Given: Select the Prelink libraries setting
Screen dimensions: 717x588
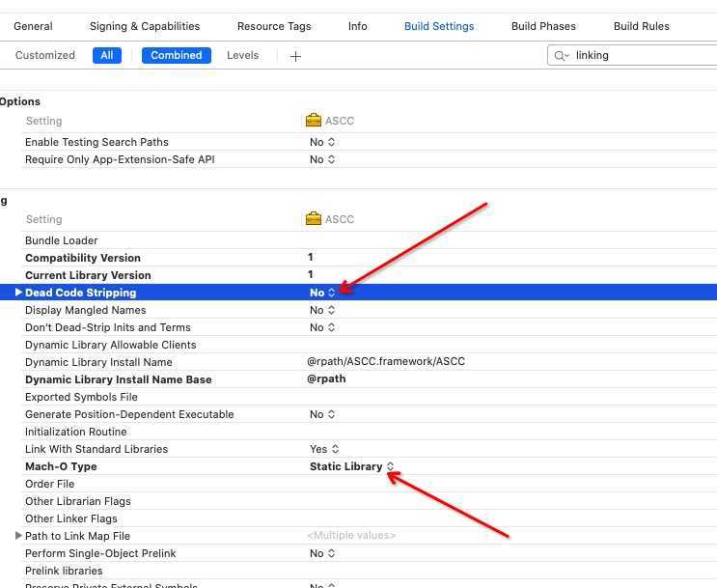Looking at the screenshot, I should 64,571.
